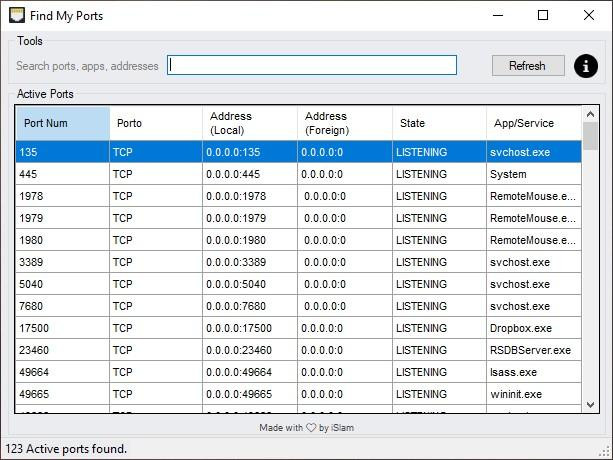Image resolution: width=613 pixels, height=460 pixels.
Task: Select port 1980 cell
Action: tap(63, 240)
